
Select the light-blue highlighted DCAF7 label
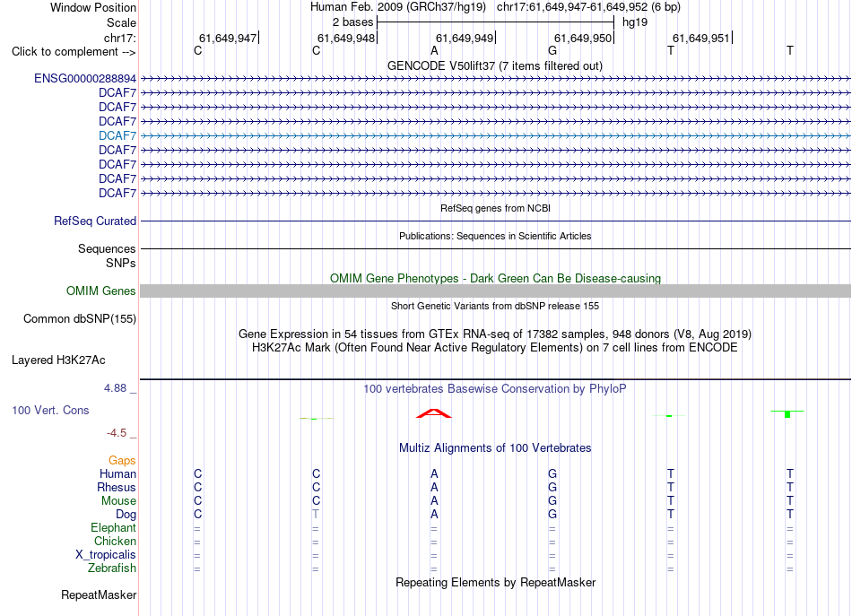117,135
